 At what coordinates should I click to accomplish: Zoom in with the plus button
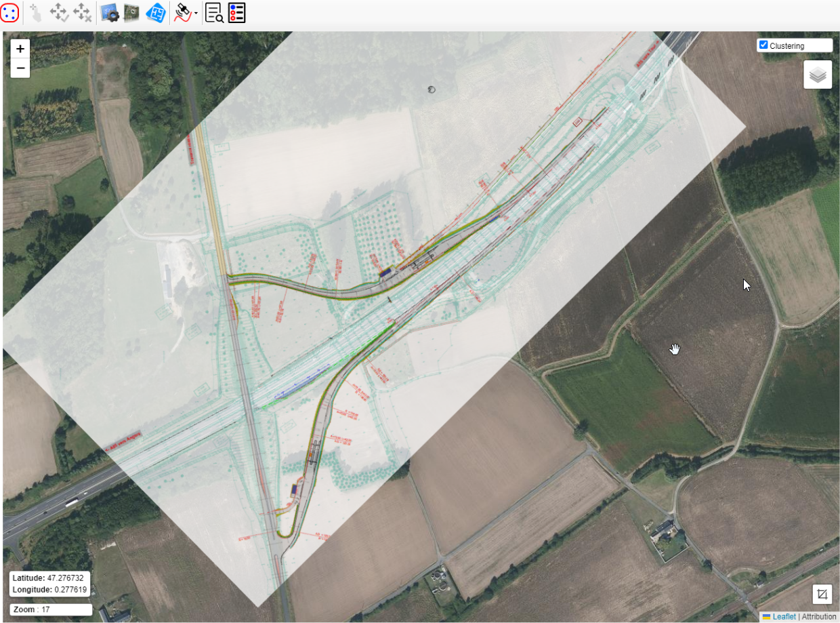pos(20,49)
